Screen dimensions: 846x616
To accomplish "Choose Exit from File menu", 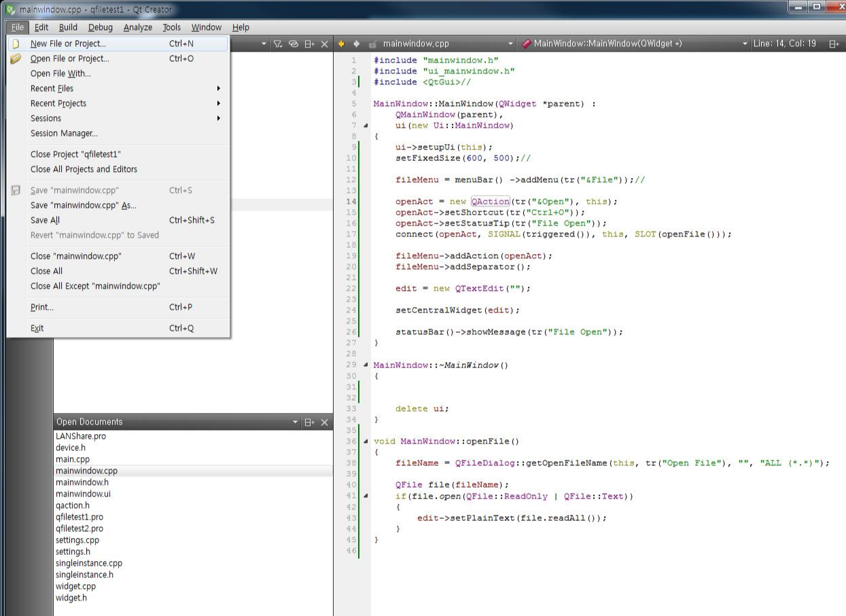I will point(118,328).
